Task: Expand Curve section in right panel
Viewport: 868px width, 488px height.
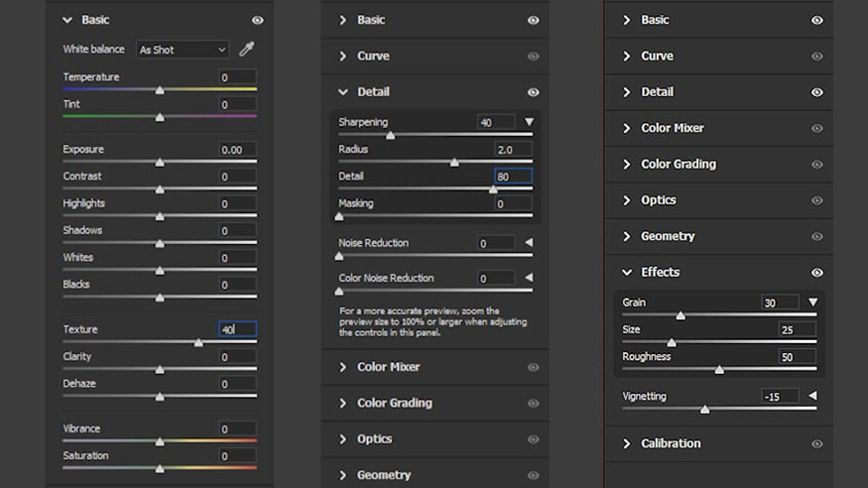Action: [x=627, y=56]
